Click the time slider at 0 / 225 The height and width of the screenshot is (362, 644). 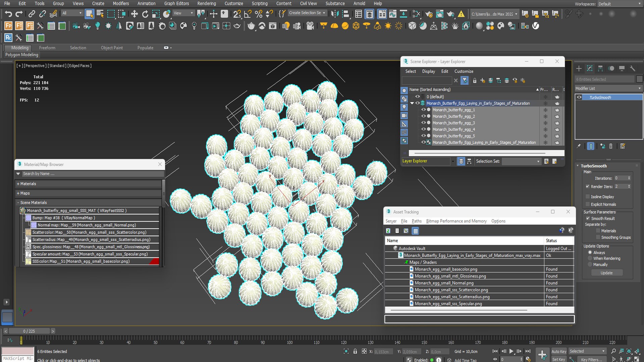[29, 331]
